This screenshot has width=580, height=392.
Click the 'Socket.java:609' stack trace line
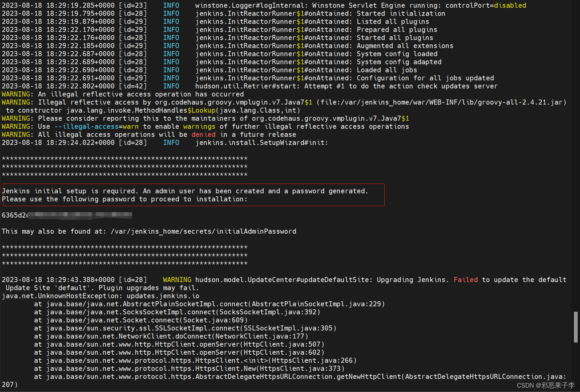coord(141,320)
